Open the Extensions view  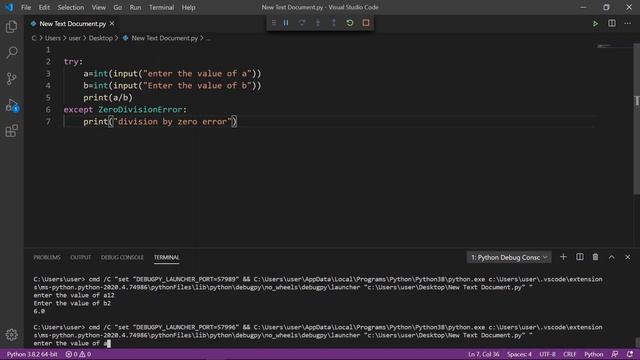[11, 131]
